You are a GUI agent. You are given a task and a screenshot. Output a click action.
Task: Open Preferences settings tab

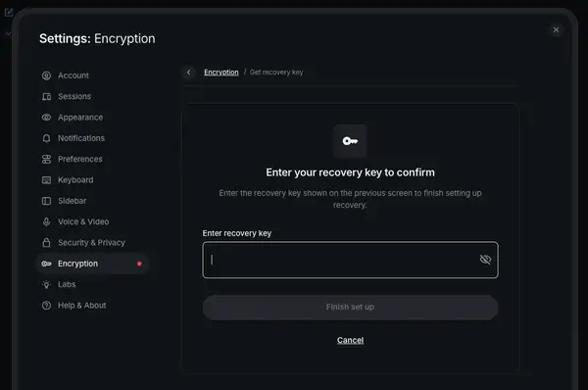pyautogui.click(x=92, y=159)
